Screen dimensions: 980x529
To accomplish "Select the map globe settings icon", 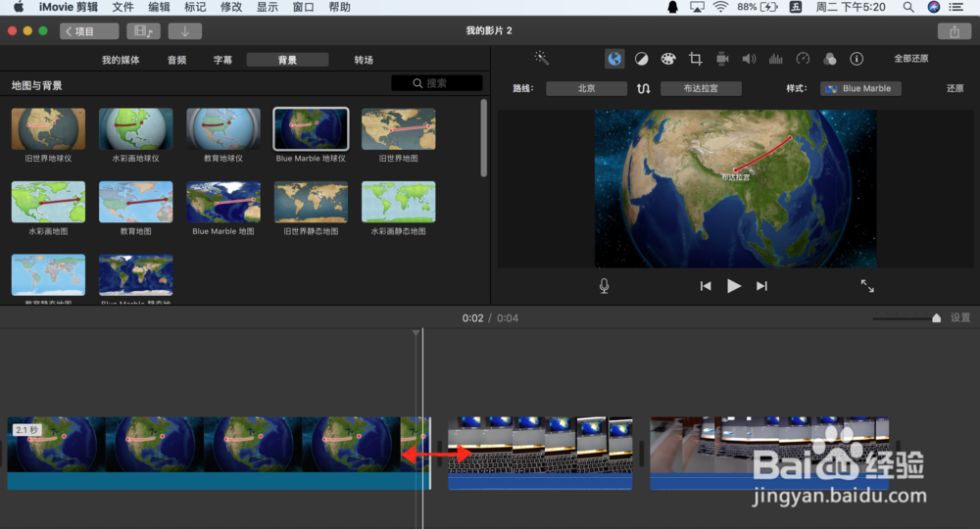I will 614,59.
